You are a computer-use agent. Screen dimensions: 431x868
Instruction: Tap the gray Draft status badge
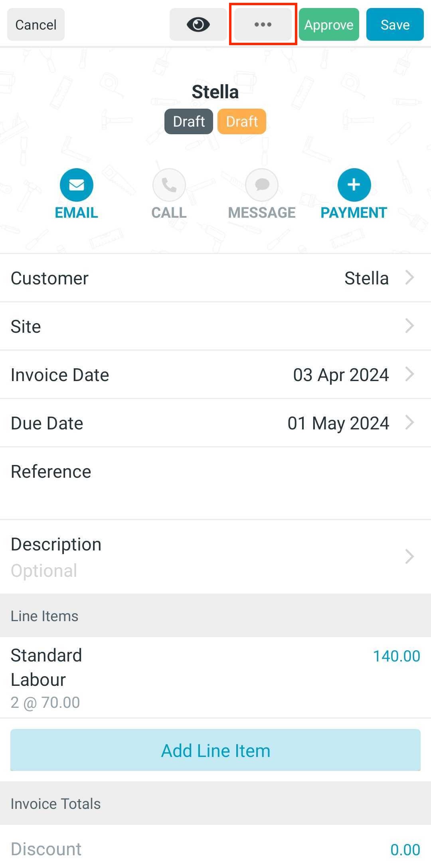(x=189, y=121)
